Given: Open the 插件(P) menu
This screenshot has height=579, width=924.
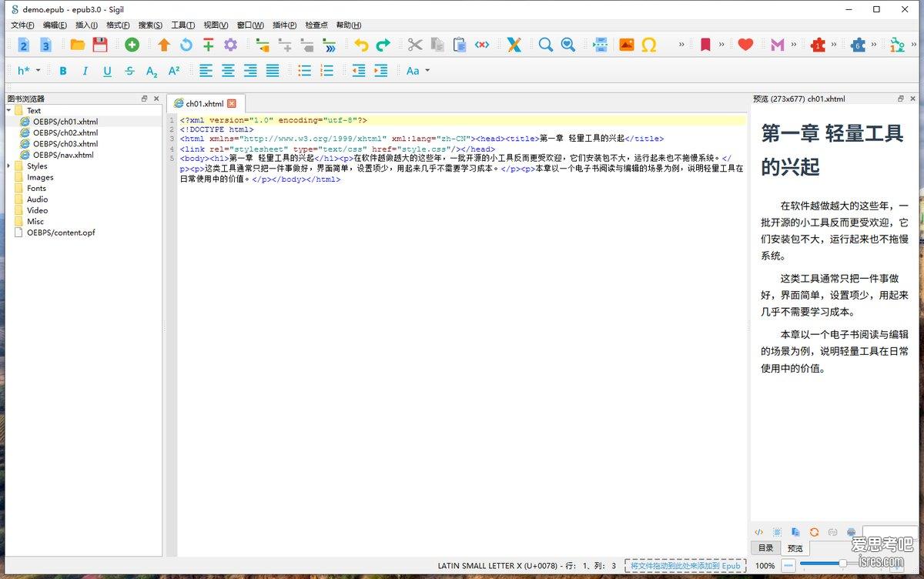Looking at the screenshot, I should pyautogui.click(x=284, y=25).
